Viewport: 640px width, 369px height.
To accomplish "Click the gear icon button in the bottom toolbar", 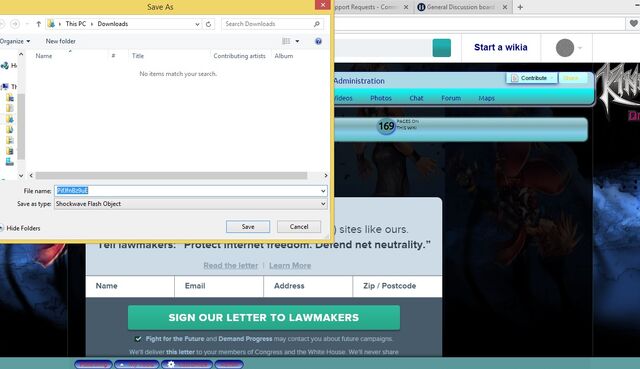I will [x=187, y=364].
